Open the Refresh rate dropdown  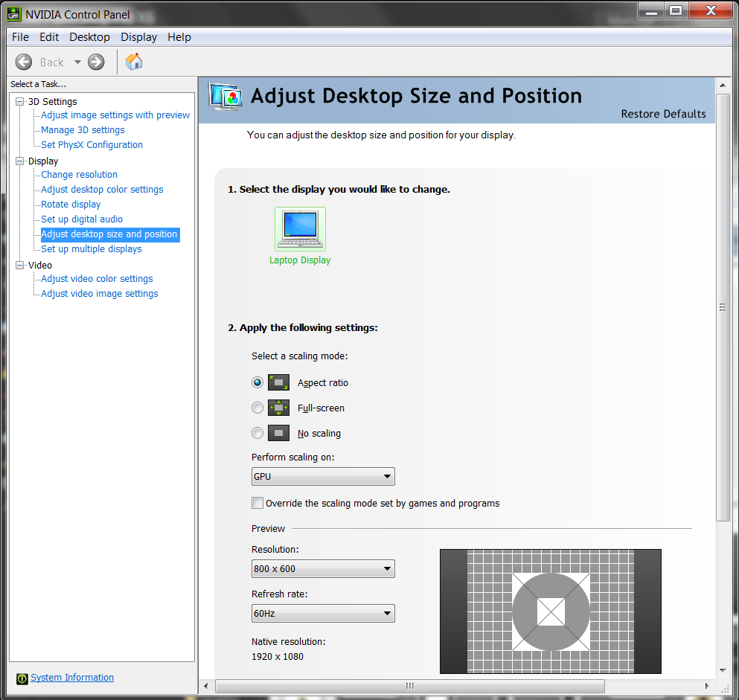pos(323,614)
